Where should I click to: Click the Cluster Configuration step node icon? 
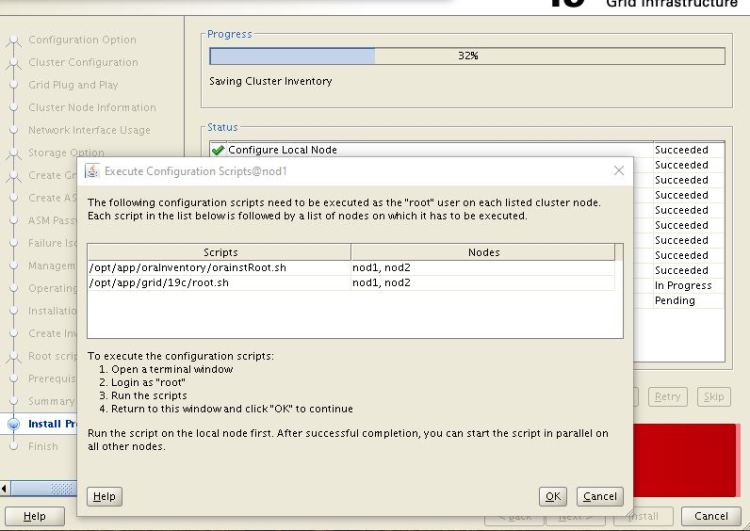(x=13, y=63)
